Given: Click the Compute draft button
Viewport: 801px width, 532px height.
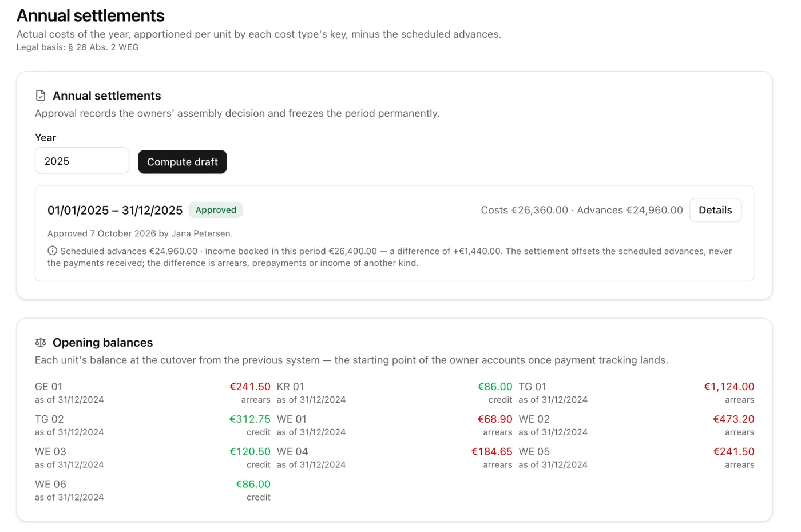Looking at the screenshot, I should click(183, 162).
